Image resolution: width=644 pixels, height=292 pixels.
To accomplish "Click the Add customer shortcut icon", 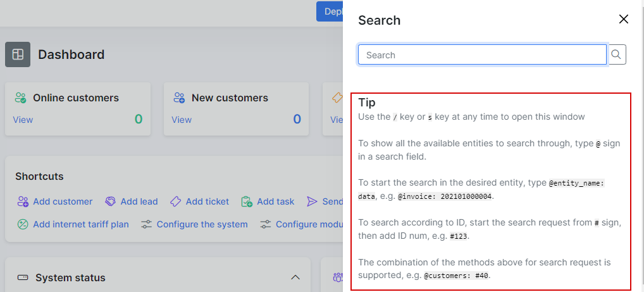I will pyautogui.click(x=23, y=201).
